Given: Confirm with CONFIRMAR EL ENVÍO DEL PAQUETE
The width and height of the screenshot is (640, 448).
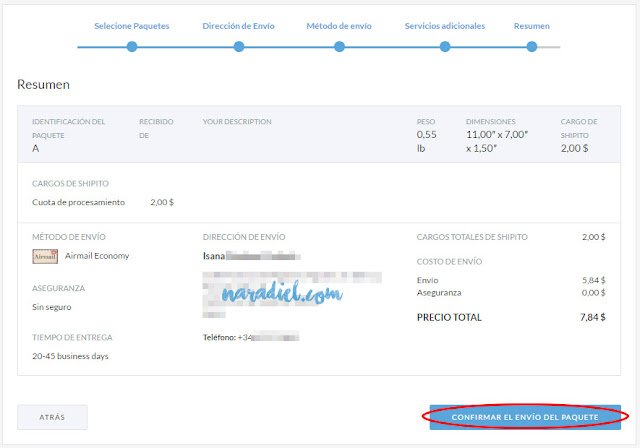Looking at the screenshot, I should [x=525, y=417].
